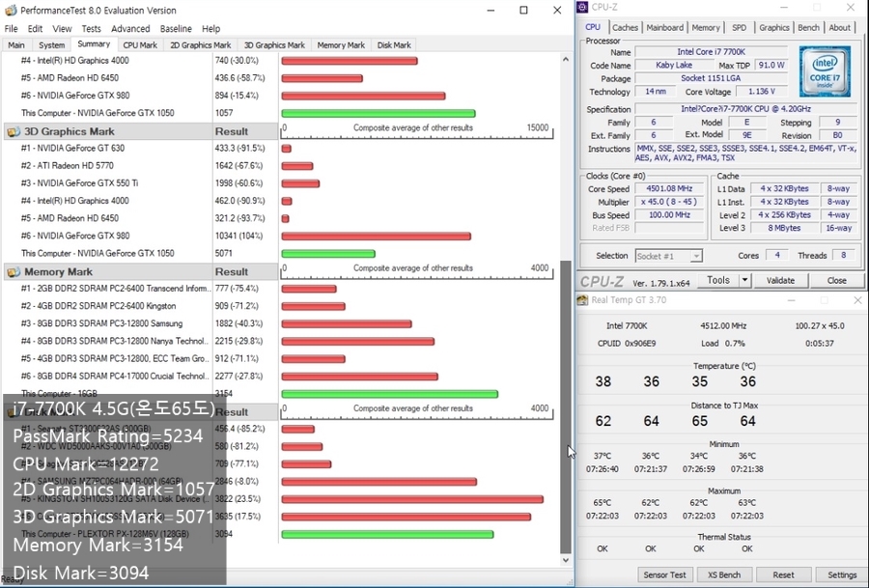Open Real Temp Settings
The width and height of the screenshot is (869, 588).
click(842, 574)
